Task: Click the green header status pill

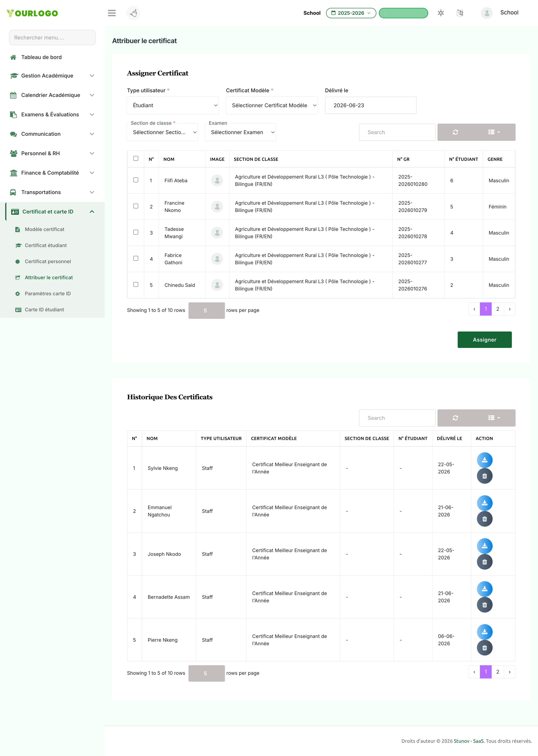Action: point(403,13)
